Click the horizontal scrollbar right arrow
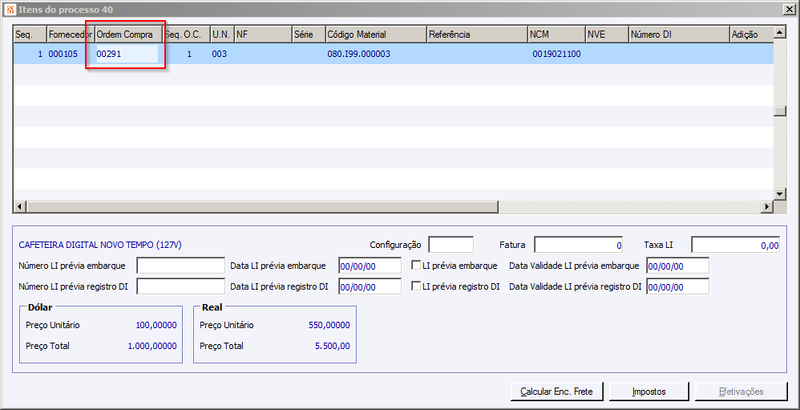800x410 pixels. point(766,207)
